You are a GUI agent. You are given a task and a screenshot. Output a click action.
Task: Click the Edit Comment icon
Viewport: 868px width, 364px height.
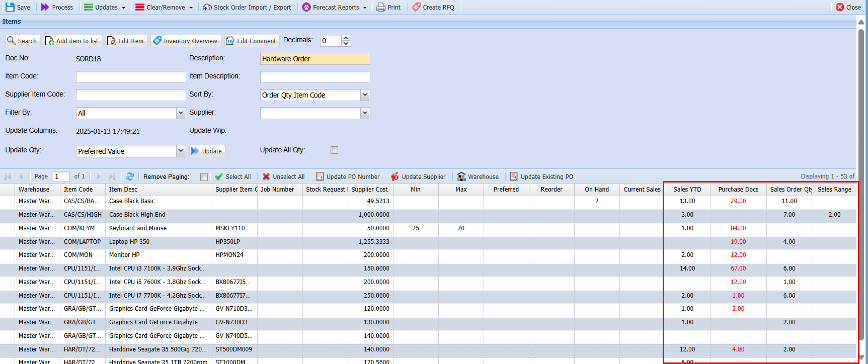click(230, 41)
